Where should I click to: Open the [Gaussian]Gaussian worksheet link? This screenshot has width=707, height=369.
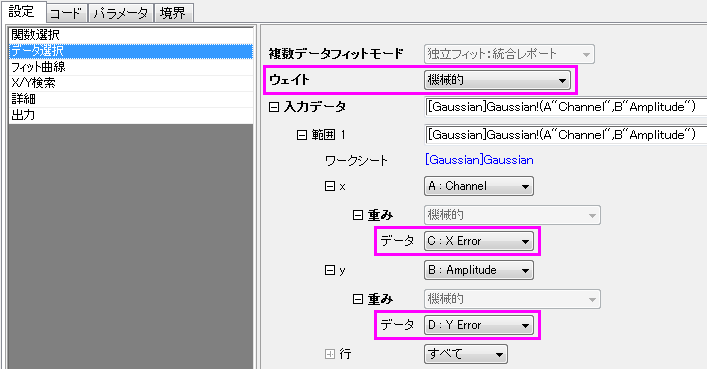click(x=479, y=160)
